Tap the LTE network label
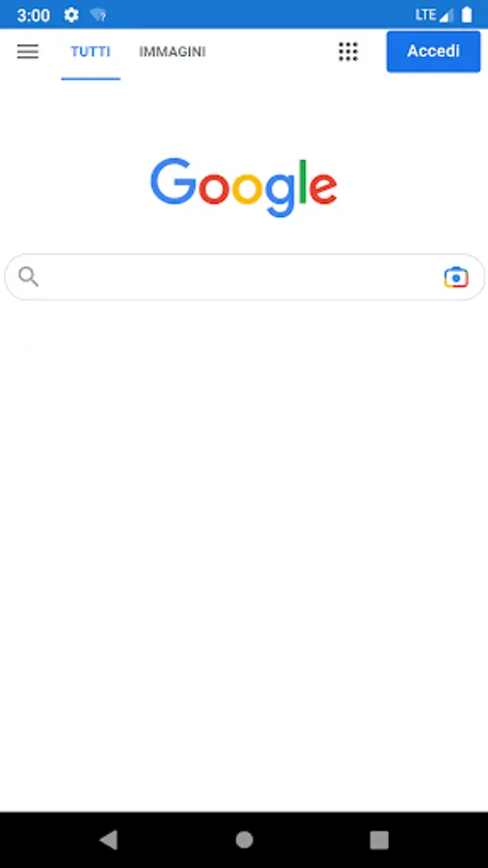 (x=425, y=14)
